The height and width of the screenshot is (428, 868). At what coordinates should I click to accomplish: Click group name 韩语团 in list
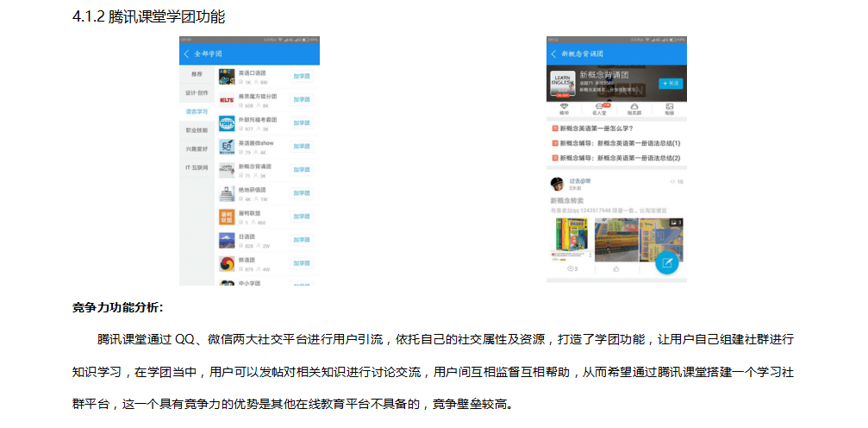247,260
